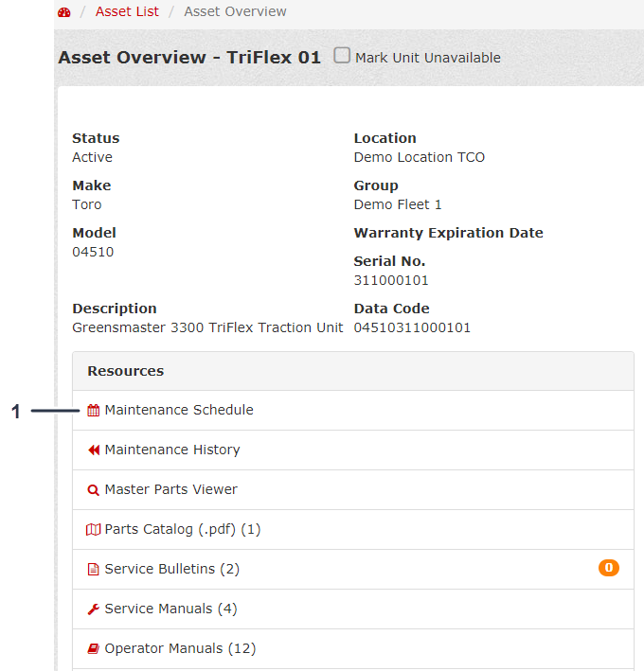Click the Maintenance History rewind icon
The height and width of the screenshot is (671, 644).
tap(94, 450)
